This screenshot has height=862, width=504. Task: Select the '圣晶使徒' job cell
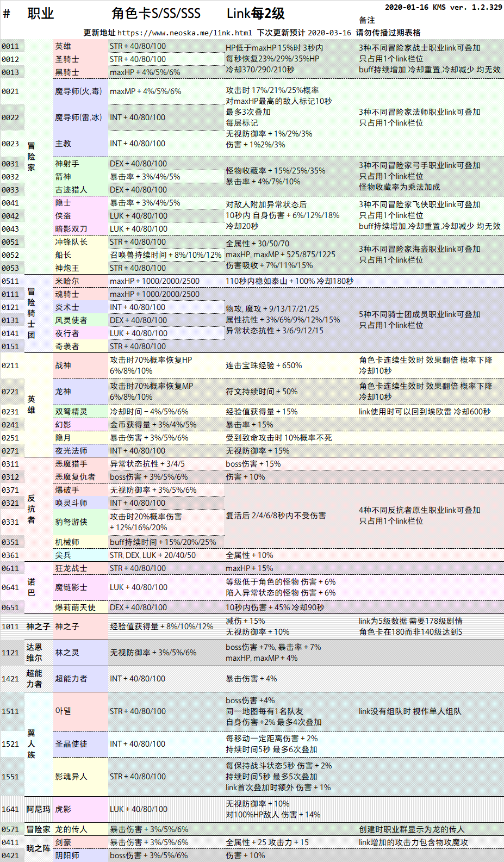coord(80,744)
